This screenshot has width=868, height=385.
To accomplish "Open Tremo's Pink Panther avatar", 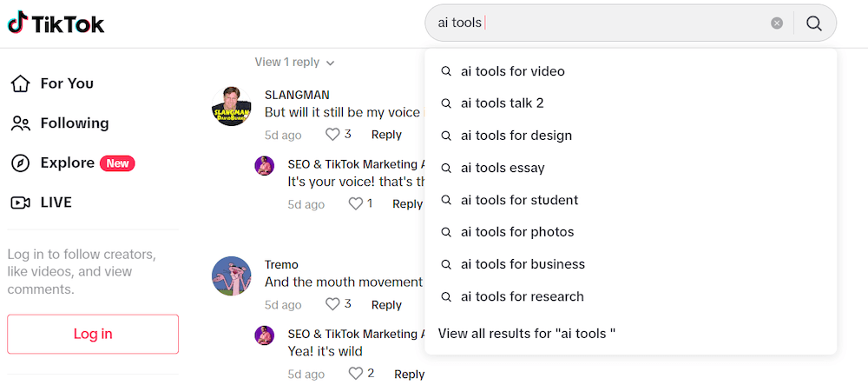I will pos(232,275).
